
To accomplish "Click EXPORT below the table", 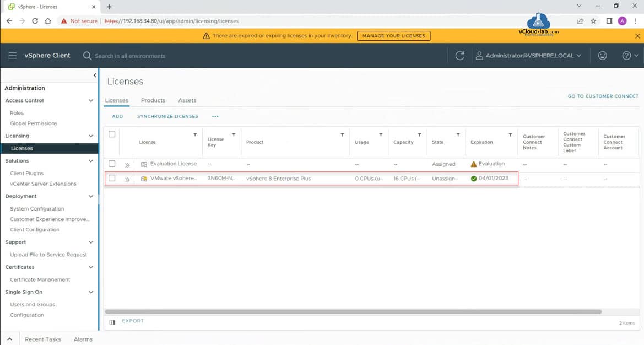I will (x=133, y=321).
